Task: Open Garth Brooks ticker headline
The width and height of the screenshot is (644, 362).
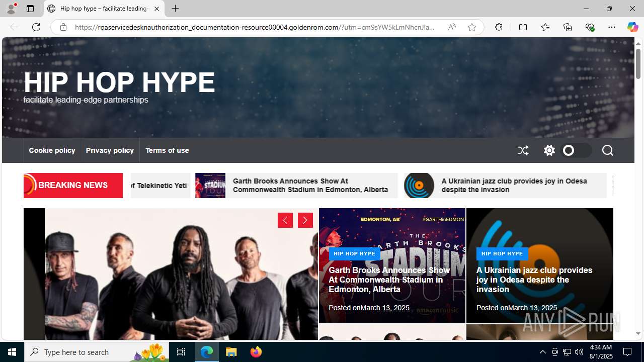Action: 310,185
